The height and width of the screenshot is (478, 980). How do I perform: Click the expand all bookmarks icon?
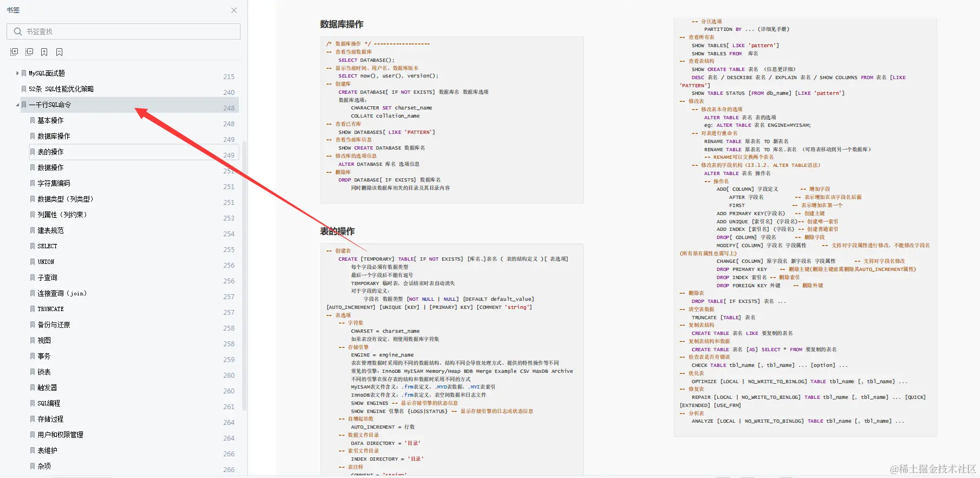(x=14, y=52)
